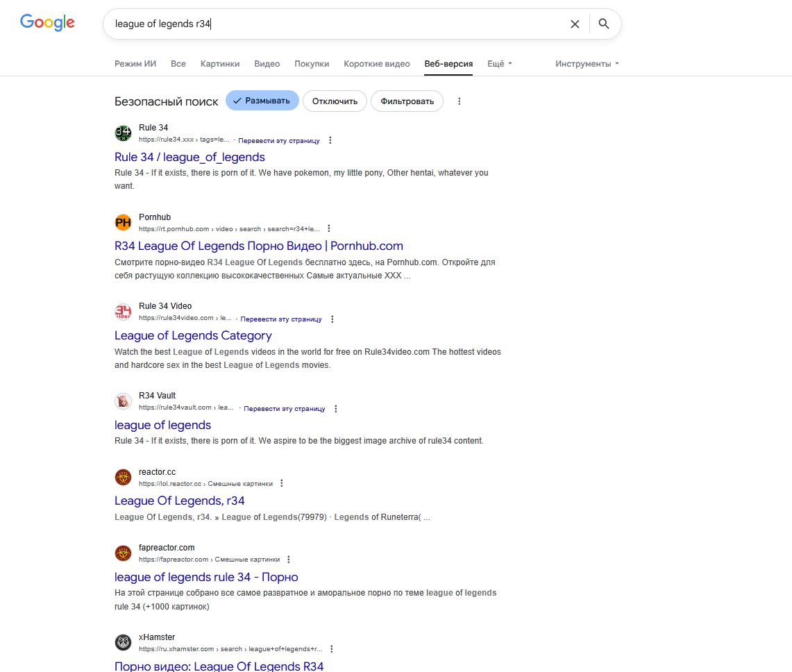Click the R34 Vault site favicon
The width and height of the screenshot is (792, 672).
click(x=123, y=401)
